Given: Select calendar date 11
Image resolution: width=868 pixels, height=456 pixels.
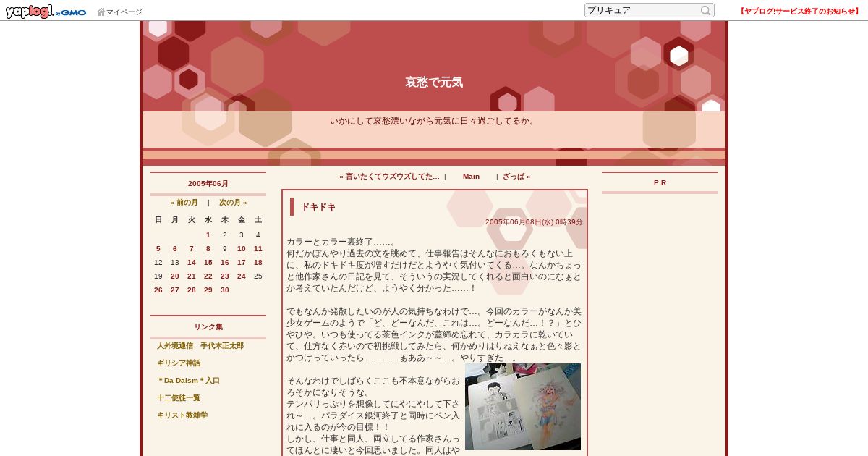Looking at the screenshot, I should click(x=258, y=249).
